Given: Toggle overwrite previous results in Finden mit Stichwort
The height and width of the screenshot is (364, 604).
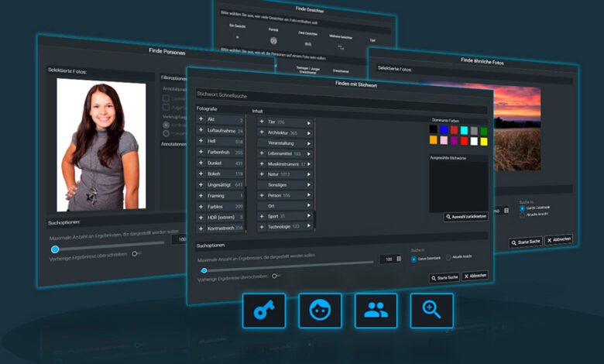Looking at the screenshot, I should click(276, 276).
